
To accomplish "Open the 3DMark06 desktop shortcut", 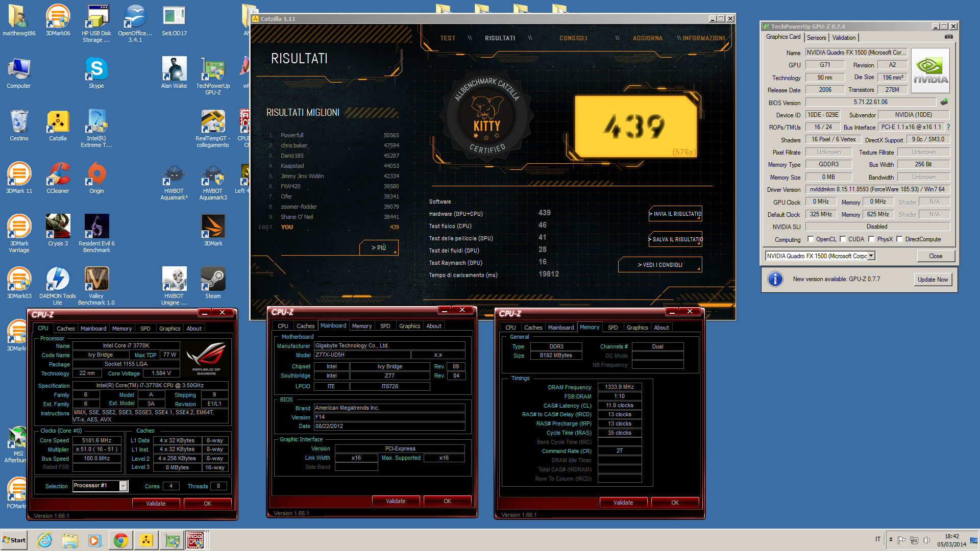I will point(58,20).
